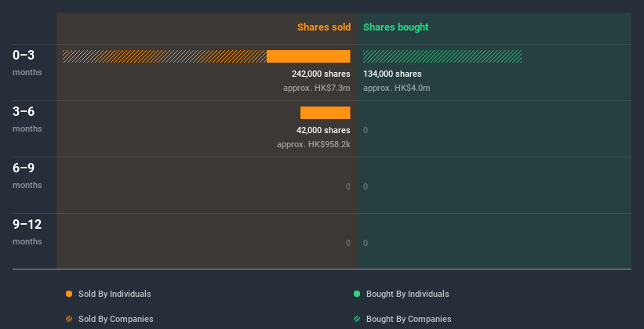The image size is (644, 329).
Task: Click the approx. HK$958.2k label
Action: point(314,144)
